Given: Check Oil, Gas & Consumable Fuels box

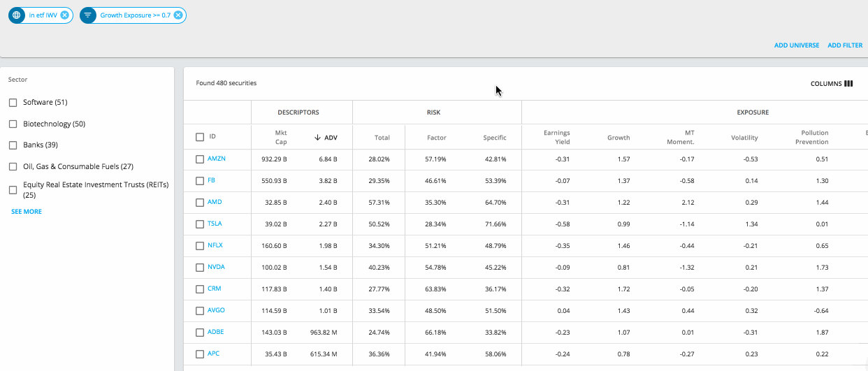Looking at the screenshot, I should point(13,167).
